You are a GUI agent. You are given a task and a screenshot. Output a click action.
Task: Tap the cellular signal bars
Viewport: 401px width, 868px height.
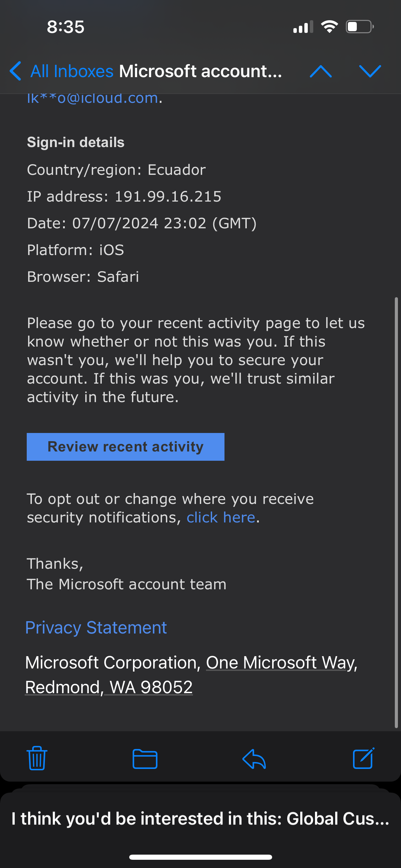click(x=303, y=27)
